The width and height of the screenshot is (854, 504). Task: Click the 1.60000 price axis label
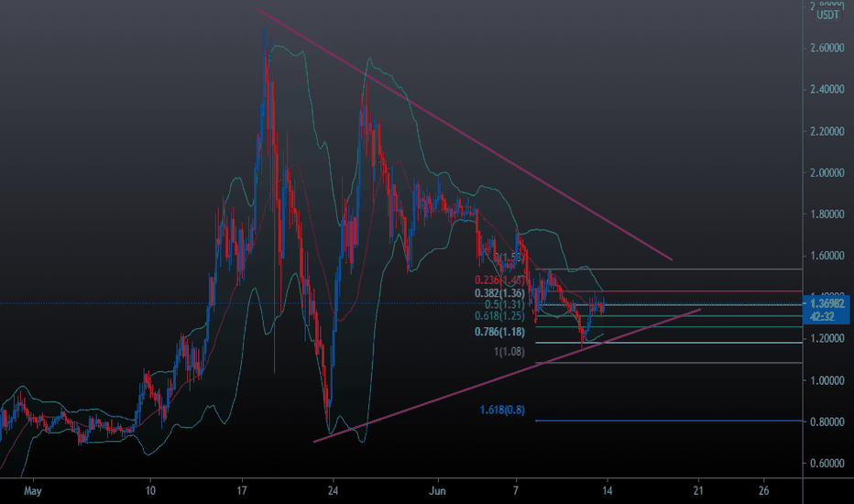pos(827,256)
